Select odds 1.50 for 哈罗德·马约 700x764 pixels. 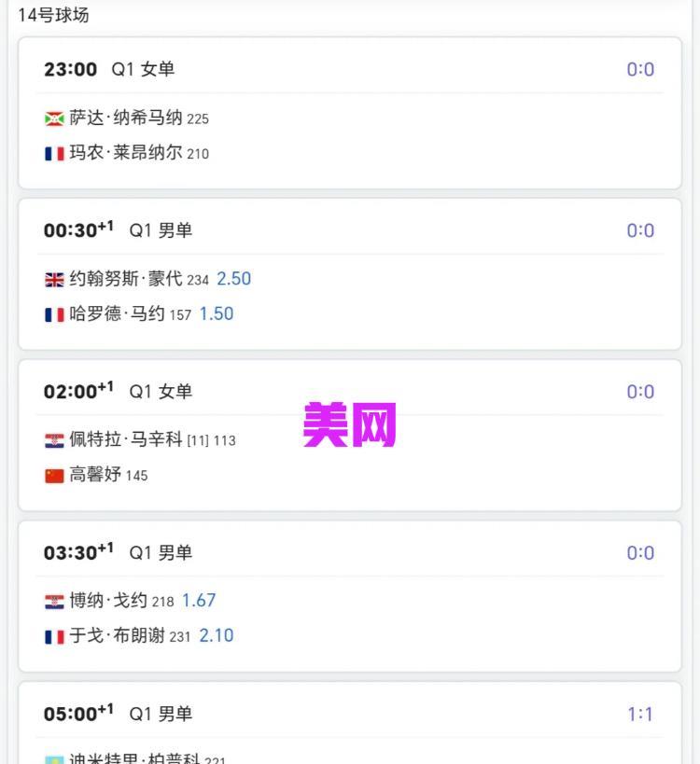(x=216, y=314)
